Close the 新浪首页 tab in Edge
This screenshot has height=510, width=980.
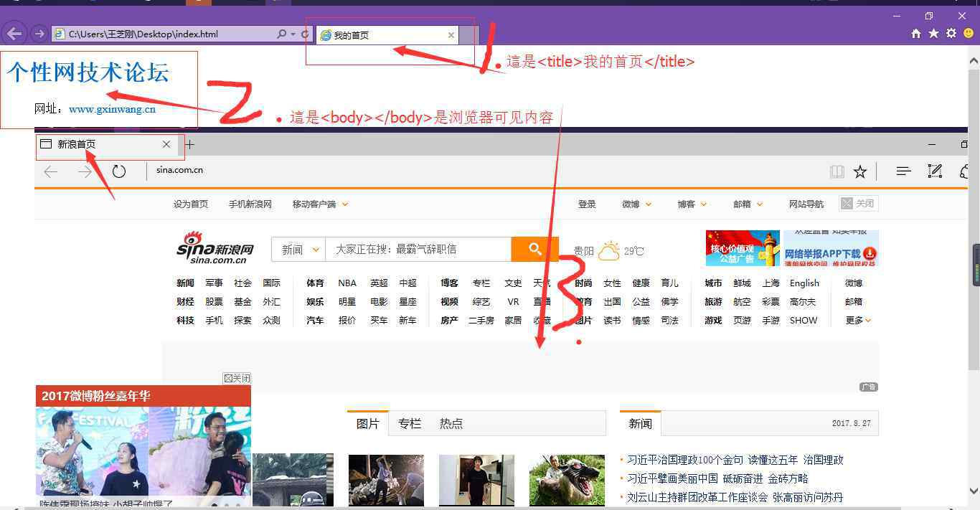click(166, 144)
